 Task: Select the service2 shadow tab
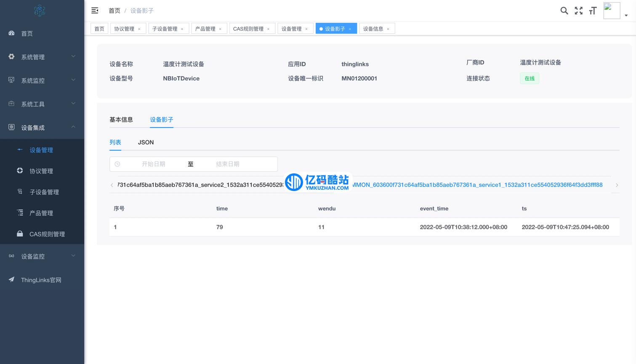click(x=201, y=185)
